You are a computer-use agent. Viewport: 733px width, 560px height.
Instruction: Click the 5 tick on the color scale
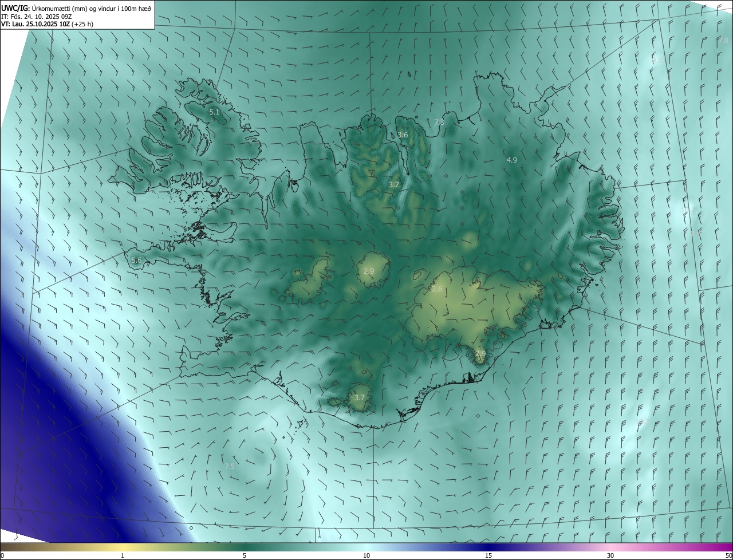pos(245,556)
